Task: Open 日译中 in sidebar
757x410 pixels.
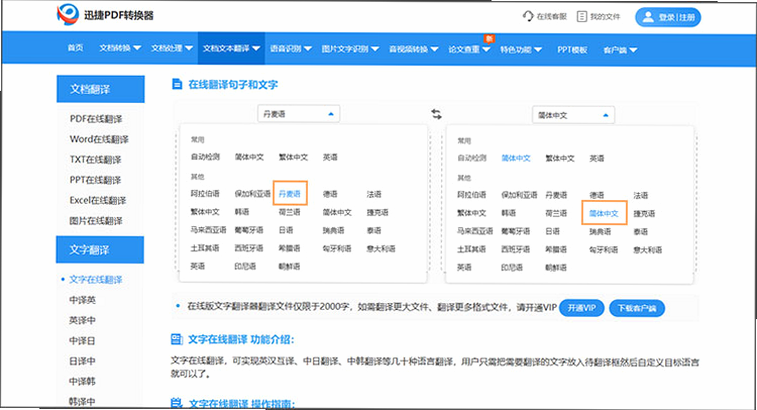Action: (x=83, y=361)
